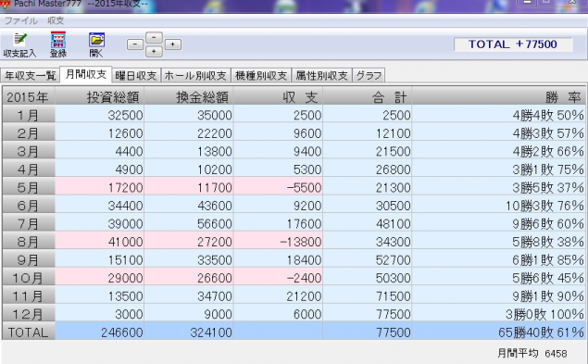Click the TOTAL +77500 display
The height and width of the screenshot is (364, 588).
(x=513, y=44)
